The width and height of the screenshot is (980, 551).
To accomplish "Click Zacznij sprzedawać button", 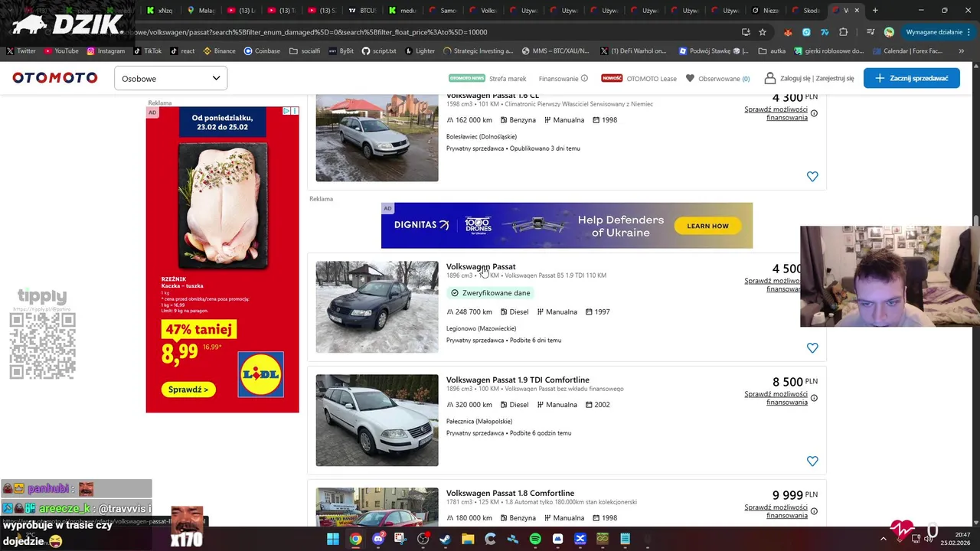I will 911,78.
